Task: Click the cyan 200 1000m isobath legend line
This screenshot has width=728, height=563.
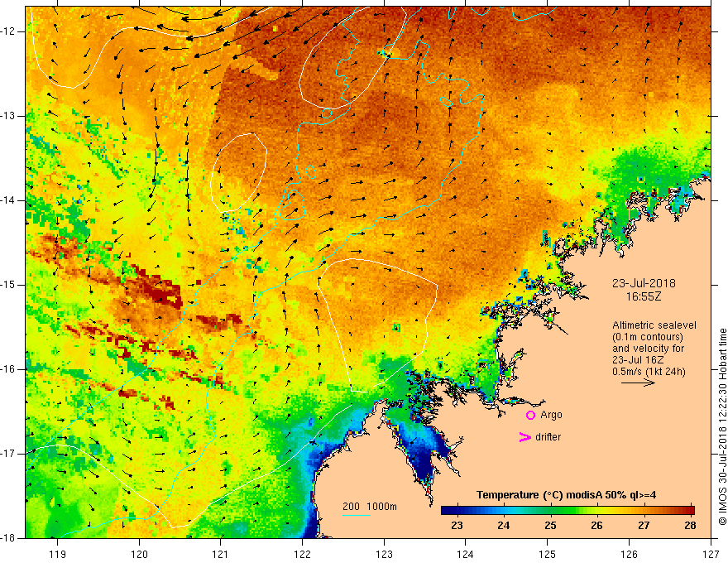Action: pos(356,515)
